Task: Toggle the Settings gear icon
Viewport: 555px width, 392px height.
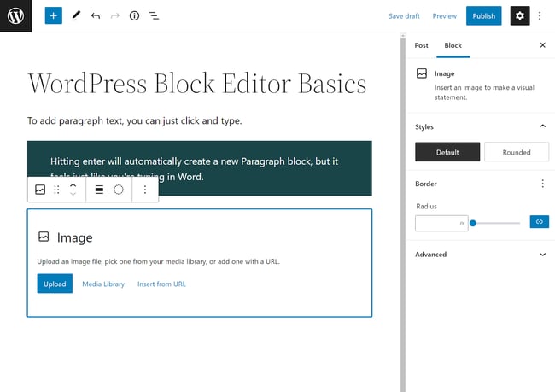Action: point(519,15)
